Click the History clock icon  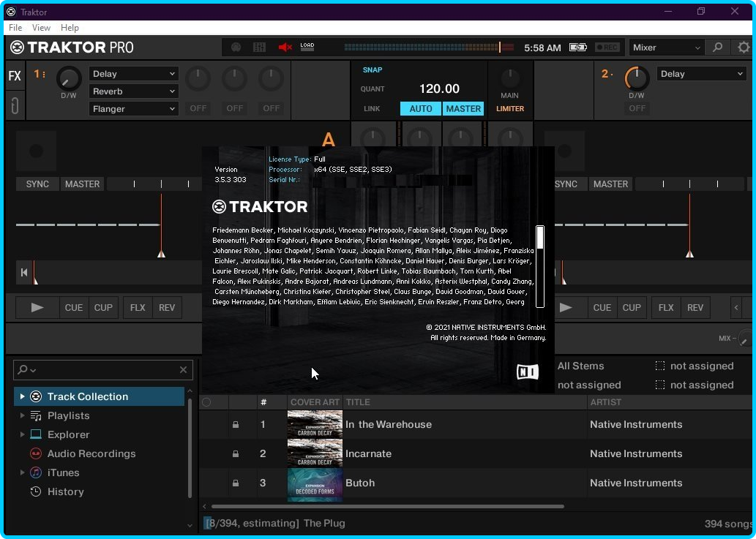36,491
